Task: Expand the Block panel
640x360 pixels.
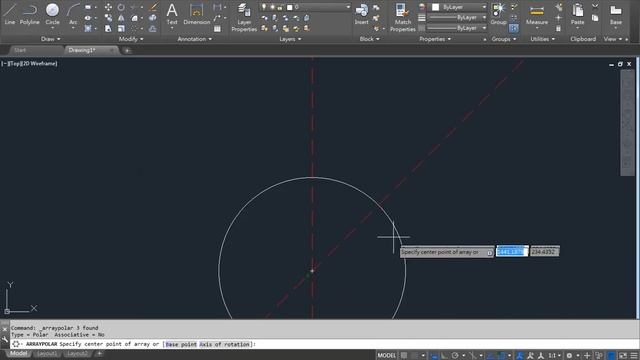Action: point(369,39)
